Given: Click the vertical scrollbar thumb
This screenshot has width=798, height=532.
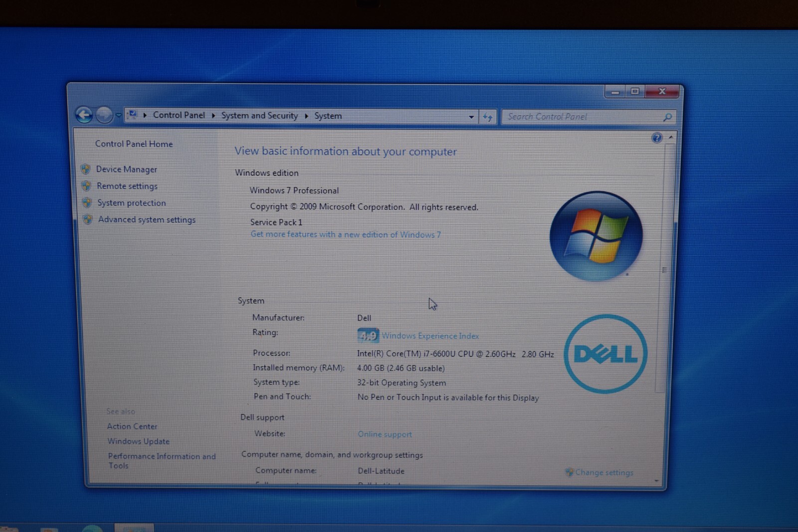Looking at the screenshot, I should (x=664, y=269).
